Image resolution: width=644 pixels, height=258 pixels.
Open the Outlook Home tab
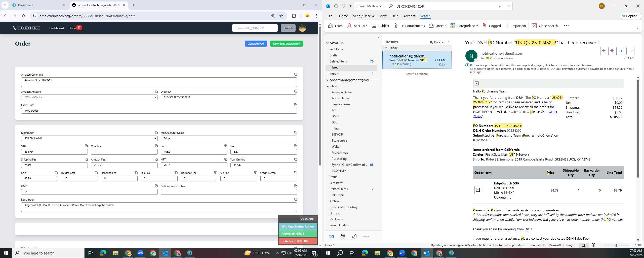tap(343, 16)
